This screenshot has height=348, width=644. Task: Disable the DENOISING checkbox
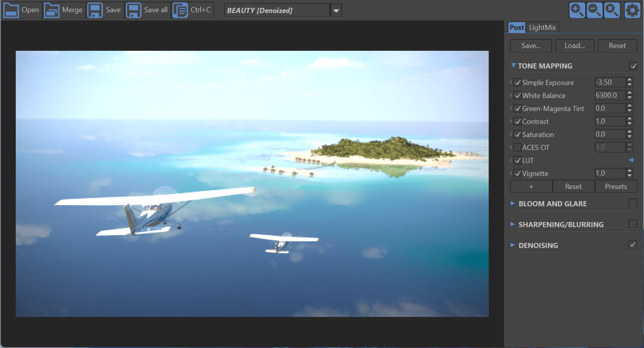tap(633, 244)
